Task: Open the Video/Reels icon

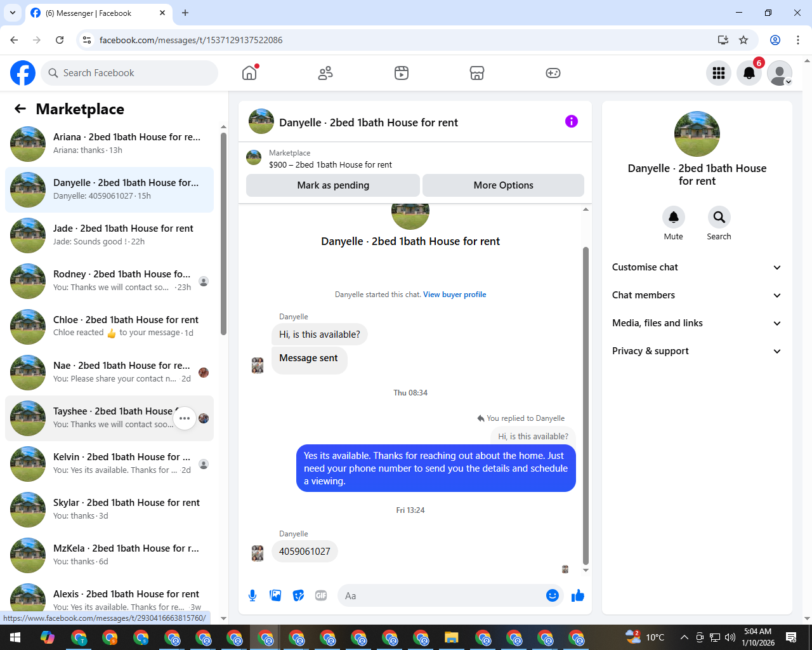Action: 402,73
